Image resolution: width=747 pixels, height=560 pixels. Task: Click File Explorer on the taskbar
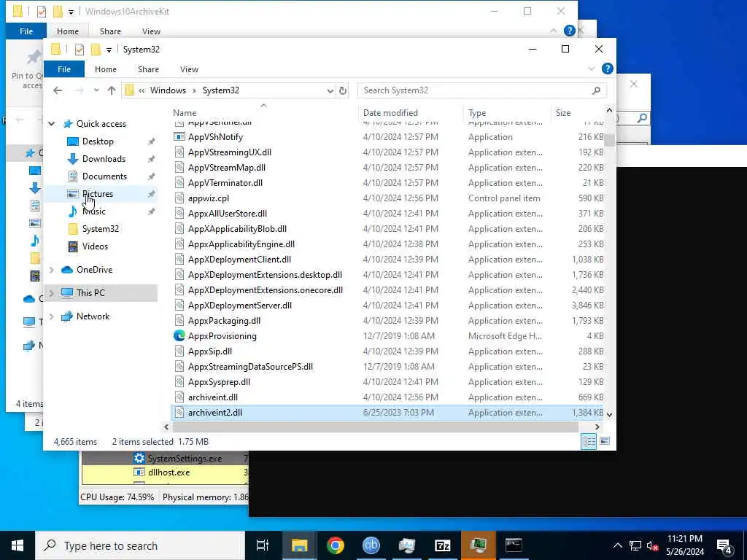300,545
